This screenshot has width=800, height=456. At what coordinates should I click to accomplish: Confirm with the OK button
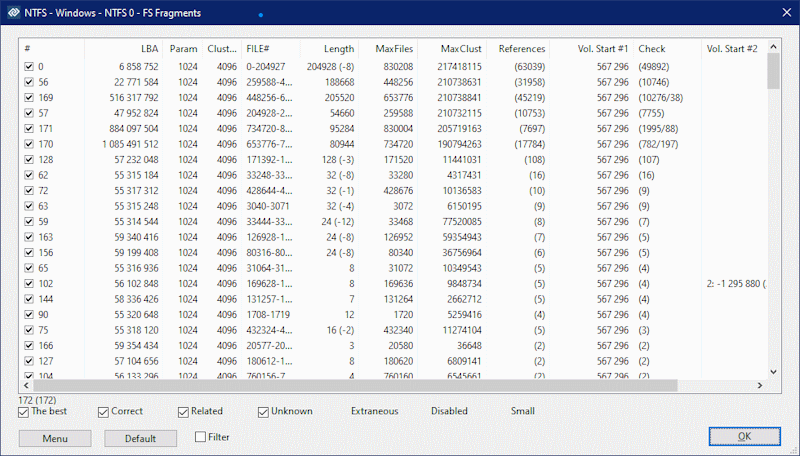click(744, 437)
